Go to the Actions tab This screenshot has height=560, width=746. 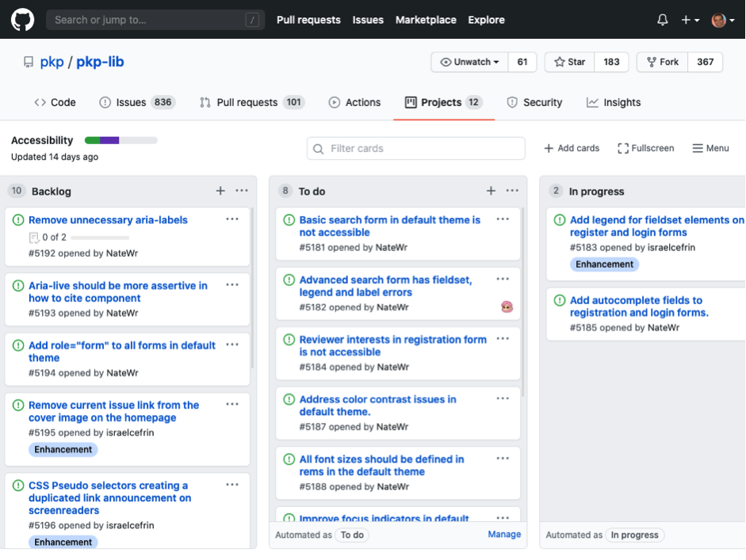(354, 102)
